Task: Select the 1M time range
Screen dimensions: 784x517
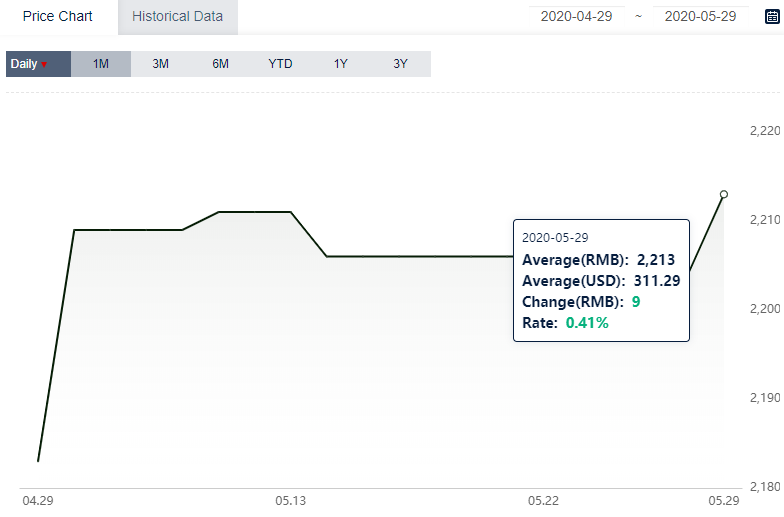Action: pos(101,64)
